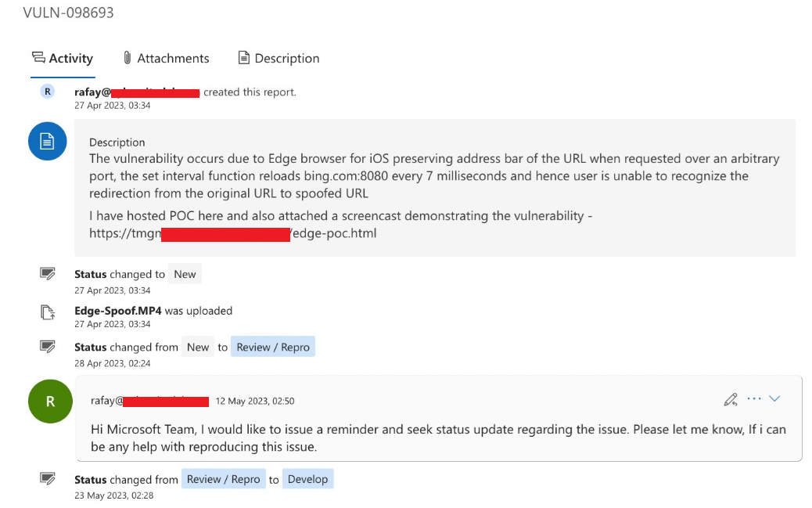
Task: Click the Develop status badge
Action: (307, 479)
